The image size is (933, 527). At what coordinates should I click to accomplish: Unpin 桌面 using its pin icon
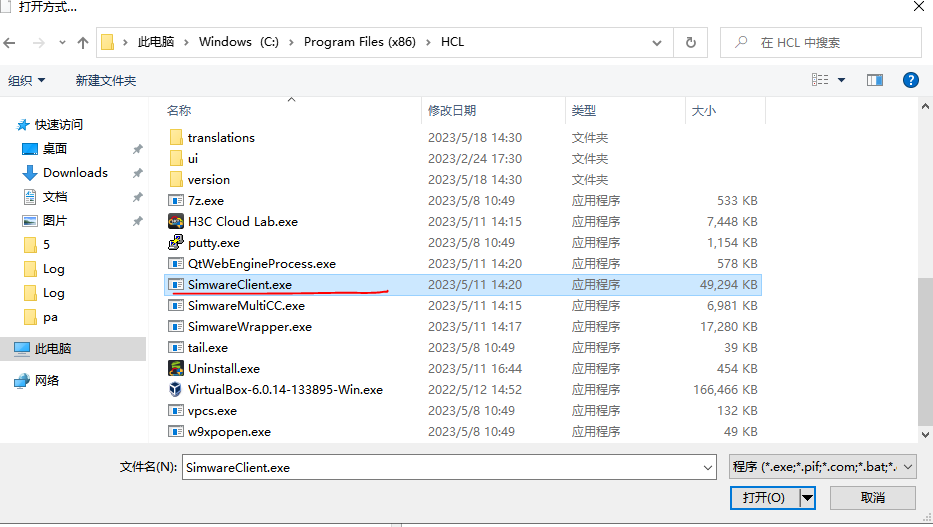137,149
